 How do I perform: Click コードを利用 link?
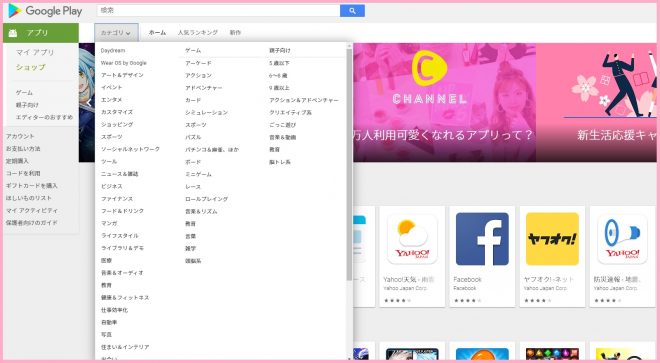tap(23, 173)
